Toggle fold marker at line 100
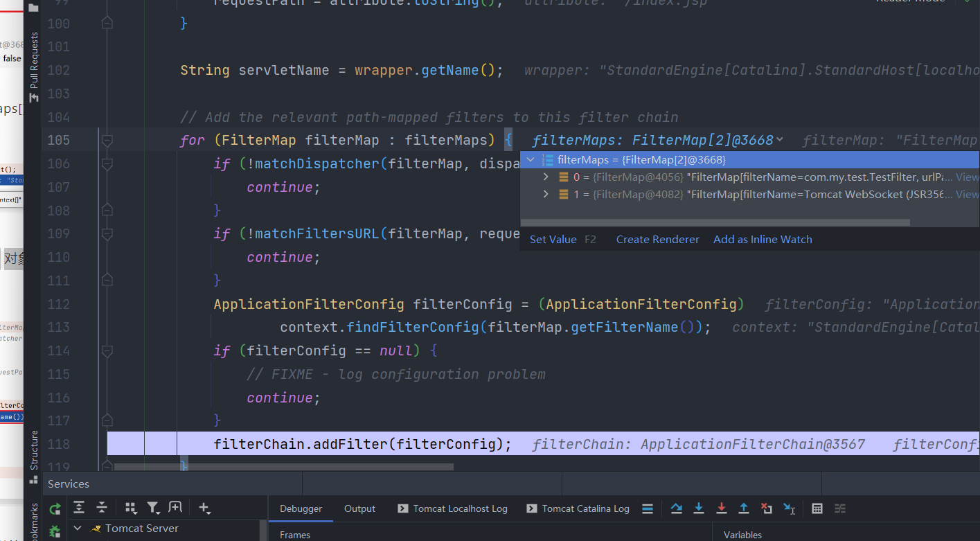The image size is (980, 541). [x=107, y=24]
